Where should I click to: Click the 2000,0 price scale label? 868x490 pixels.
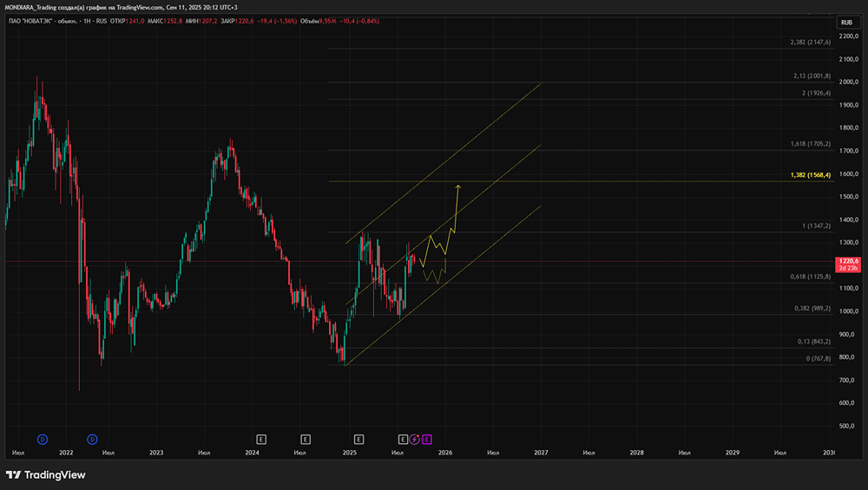pos(849,82)
